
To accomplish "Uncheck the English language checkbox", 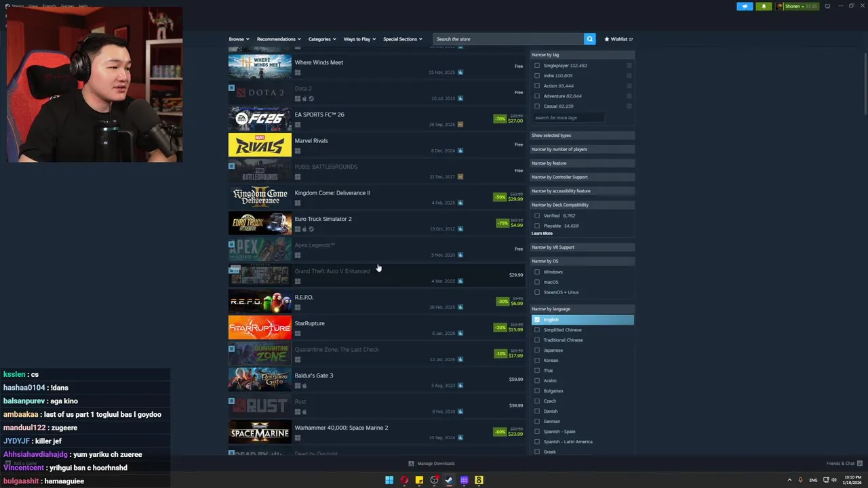I will coord(537,320).
